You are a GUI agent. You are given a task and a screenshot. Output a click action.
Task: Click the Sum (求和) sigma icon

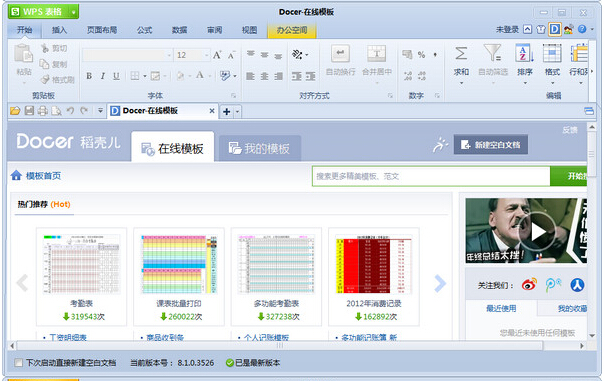461,53
